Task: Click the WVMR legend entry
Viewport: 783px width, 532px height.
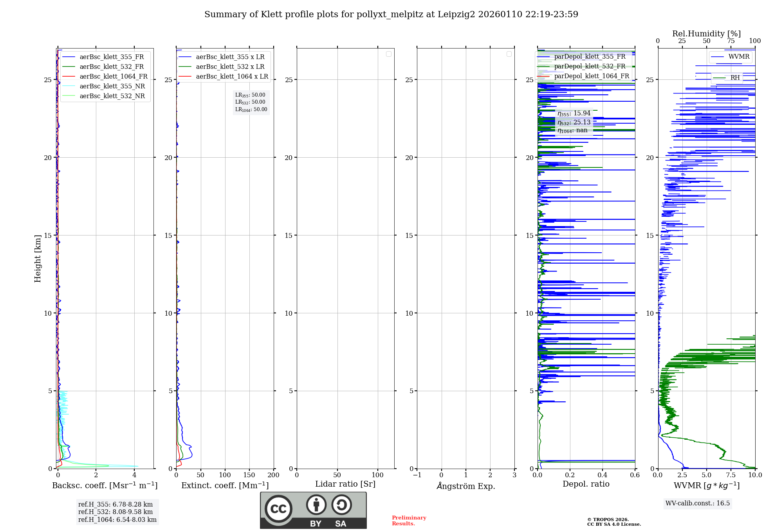Action: [739, 57]
